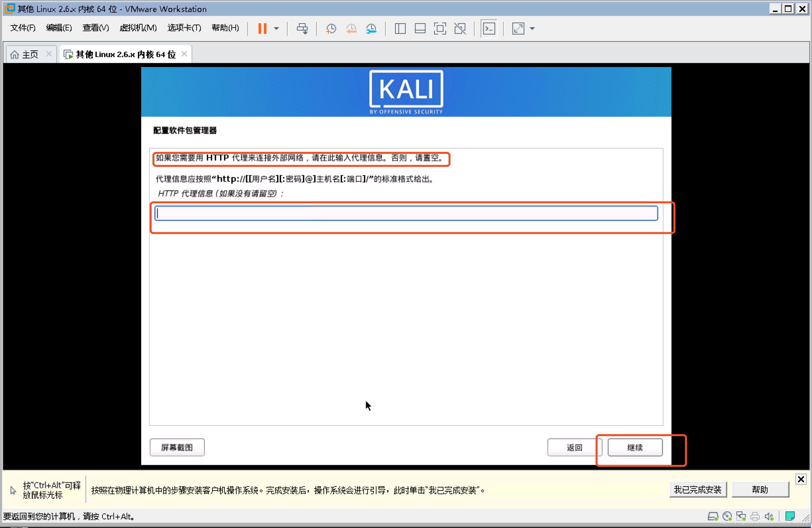Open the snapshot manager
This screenshot has height=528, width=812.
pos(372,29)
